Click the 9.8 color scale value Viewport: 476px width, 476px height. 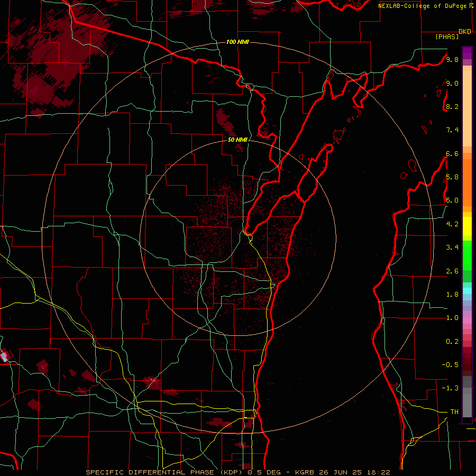pos(452,59)
